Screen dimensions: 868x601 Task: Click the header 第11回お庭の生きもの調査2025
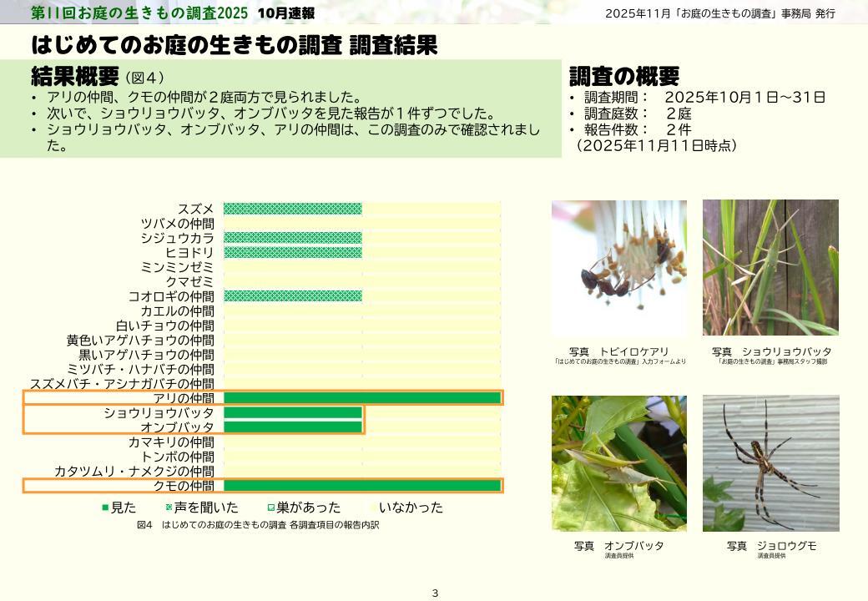tap(139, 13)
